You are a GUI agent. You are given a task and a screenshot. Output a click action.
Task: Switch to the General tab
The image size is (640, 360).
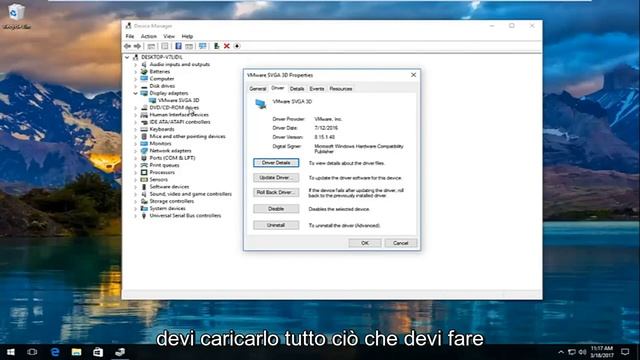(258, 89)
